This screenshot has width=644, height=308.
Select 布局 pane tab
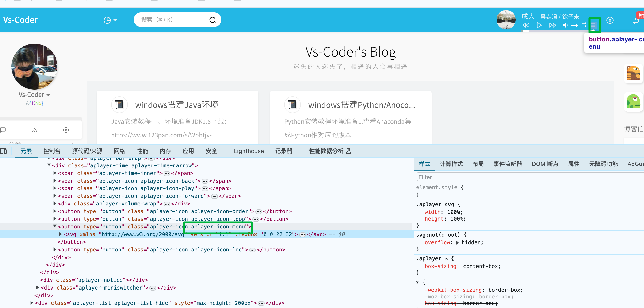(478, 164)
